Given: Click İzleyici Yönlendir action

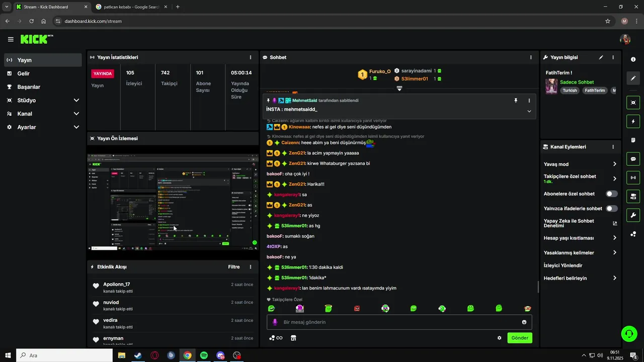Looking at the screenshot, I should pos(563,265).
